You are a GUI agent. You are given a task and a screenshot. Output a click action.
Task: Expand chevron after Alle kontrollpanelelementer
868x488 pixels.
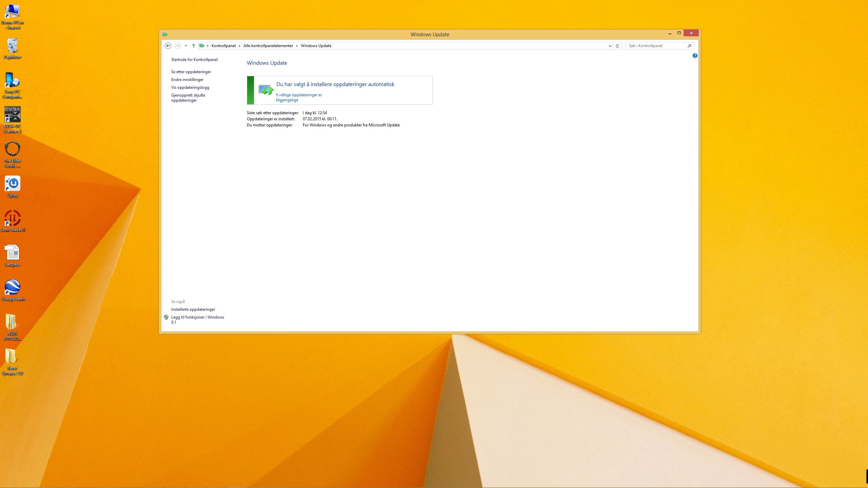(x=297, y=46)
